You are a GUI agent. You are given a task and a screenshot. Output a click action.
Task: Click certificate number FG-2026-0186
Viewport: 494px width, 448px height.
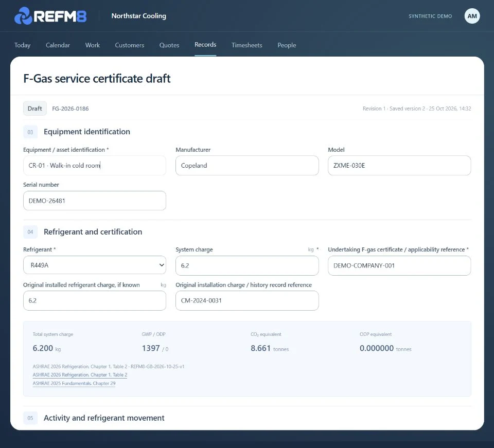[70, 109]
